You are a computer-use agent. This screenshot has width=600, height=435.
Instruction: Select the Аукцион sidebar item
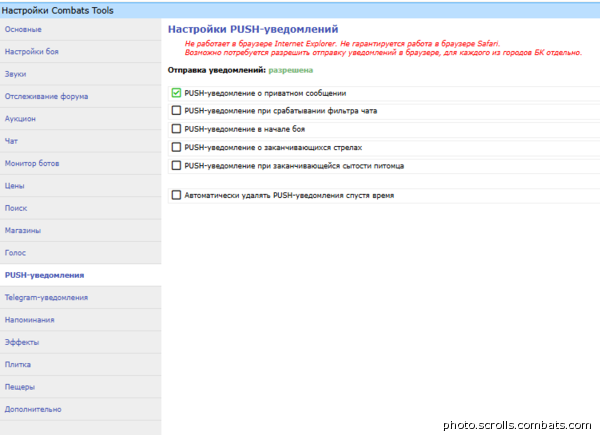20,118
